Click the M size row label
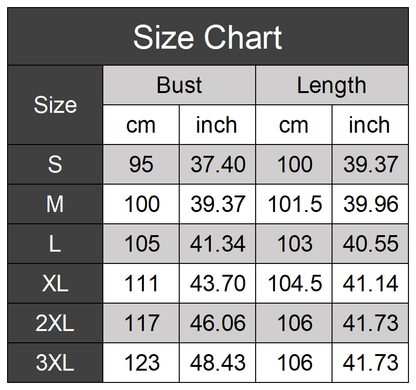 coord(55,204)
